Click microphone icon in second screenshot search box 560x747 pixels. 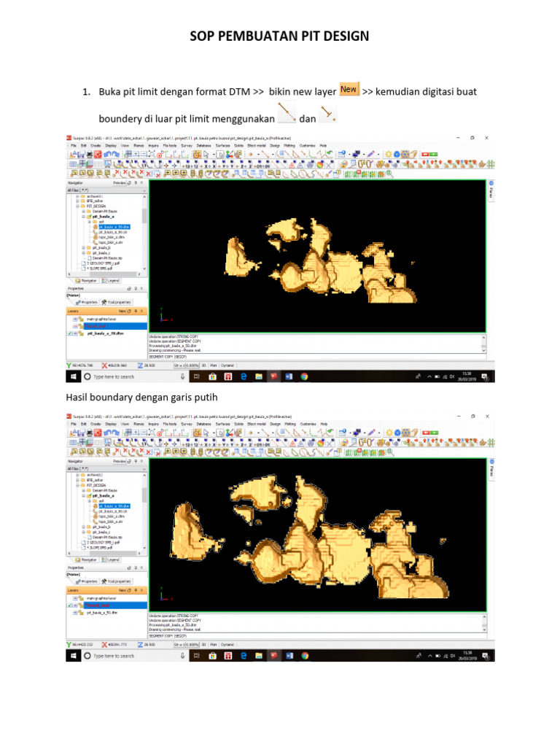coord(182,656)
